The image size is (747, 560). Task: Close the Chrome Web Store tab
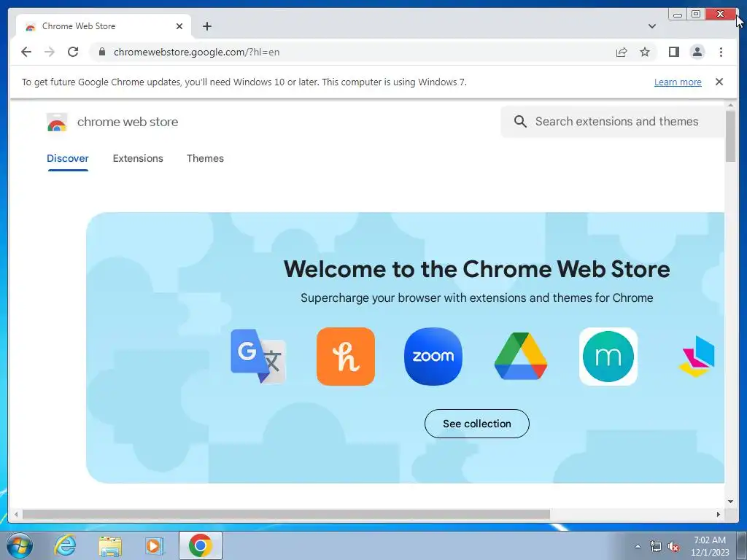(179, 26)
